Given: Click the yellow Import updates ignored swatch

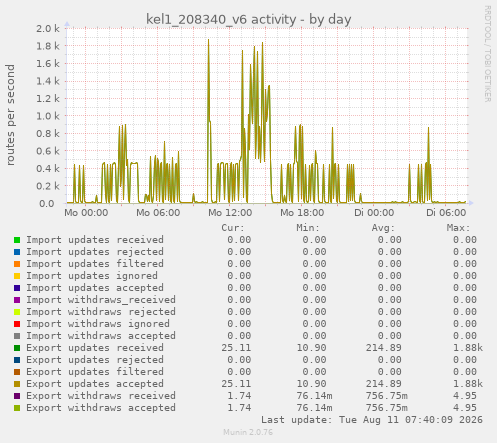Looking at the screenshot, I should pyautogui.click(x=17, y=276).
